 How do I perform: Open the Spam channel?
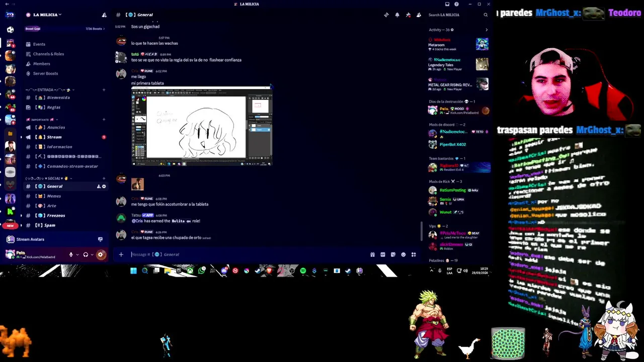64,225
